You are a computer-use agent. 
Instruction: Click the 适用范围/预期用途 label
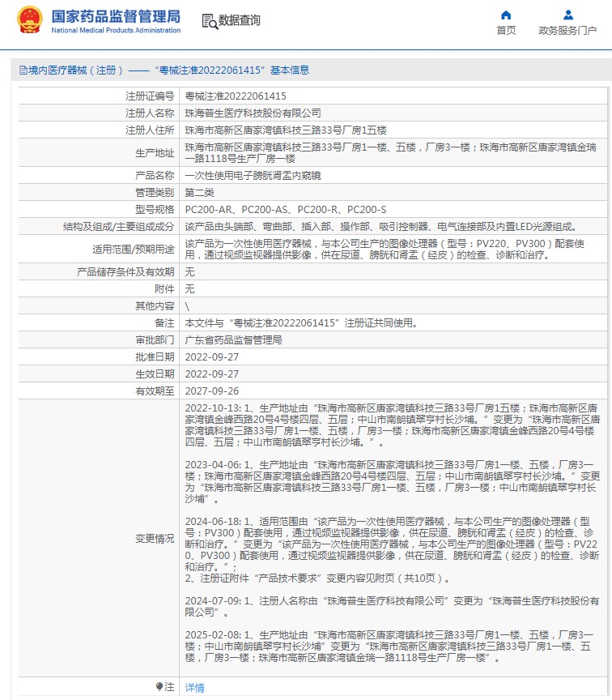point(134,249)
